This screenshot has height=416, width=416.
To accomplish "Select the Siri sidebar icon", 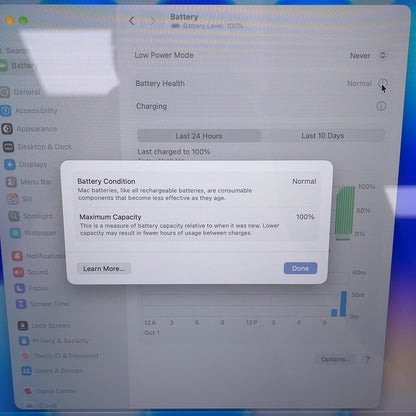I will click(x=13, y=199).
